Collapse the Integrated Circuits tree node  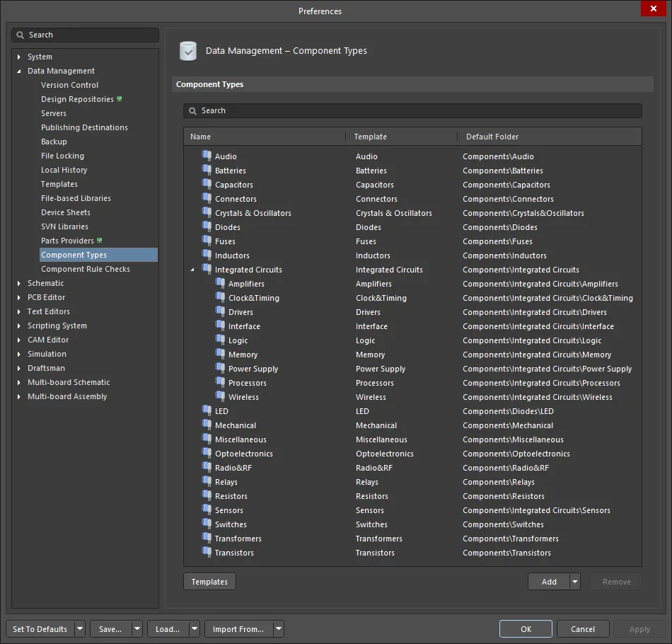point(192,269)
